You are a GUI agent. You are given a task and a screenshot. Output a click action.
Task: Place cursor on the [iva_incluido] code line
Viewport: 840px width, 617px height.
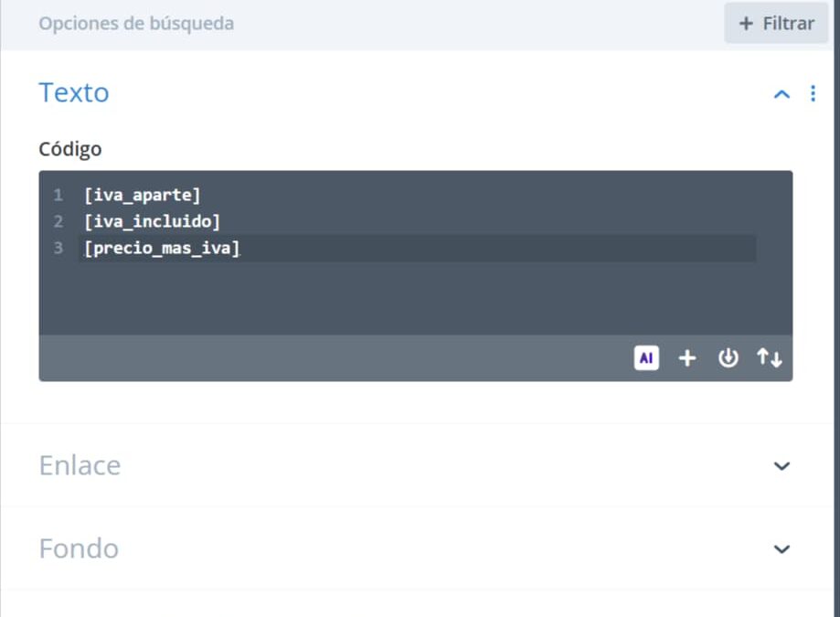tap(152, 221)
